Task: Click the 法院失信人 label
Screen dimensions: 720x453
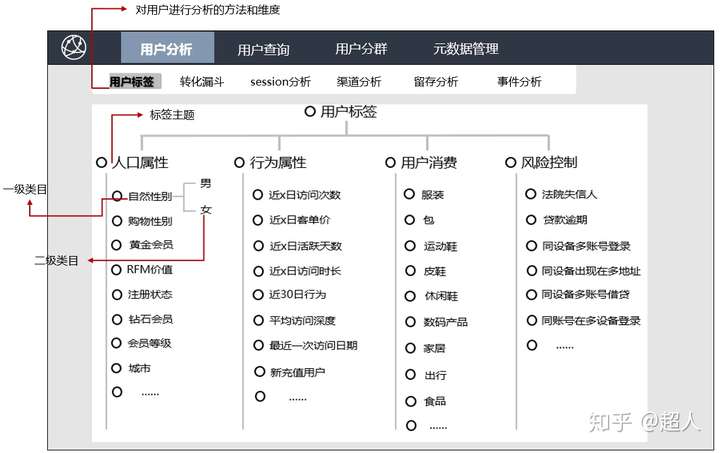Action: point(569,194)
